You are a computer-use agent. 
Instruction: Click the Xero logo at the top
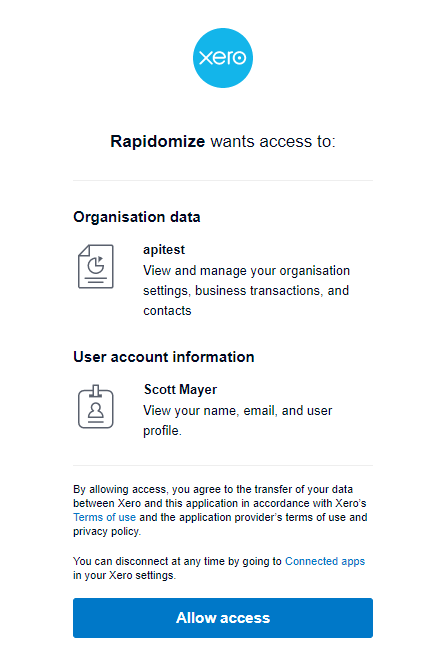[223, 58]
